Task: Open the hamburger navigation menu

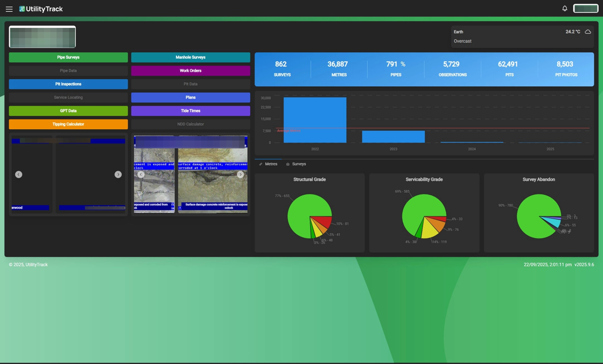Action: point(9,9)
